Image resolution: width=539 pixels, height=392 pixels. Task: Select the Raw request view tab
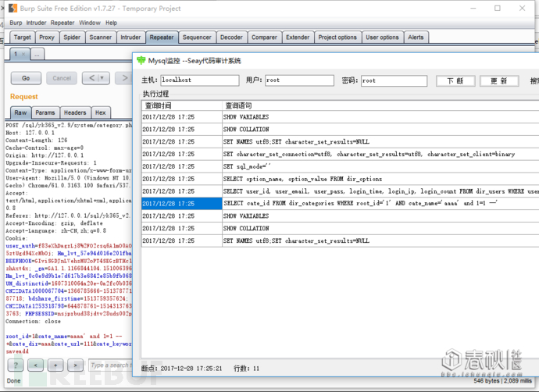[20, 112]
